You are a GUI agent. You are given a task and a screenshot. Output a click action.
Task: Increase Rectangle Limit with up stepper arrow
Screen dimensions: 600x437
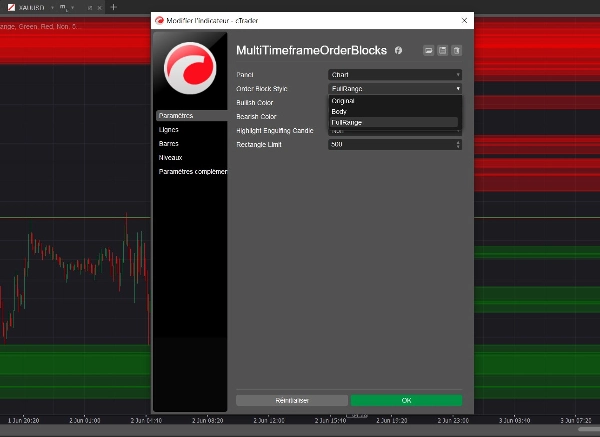point(458,142)
